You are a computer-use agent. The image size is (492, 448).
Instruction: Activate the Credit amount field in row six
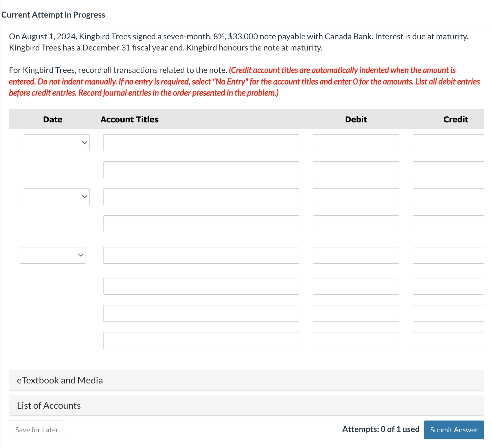click(x=449, y=286)
